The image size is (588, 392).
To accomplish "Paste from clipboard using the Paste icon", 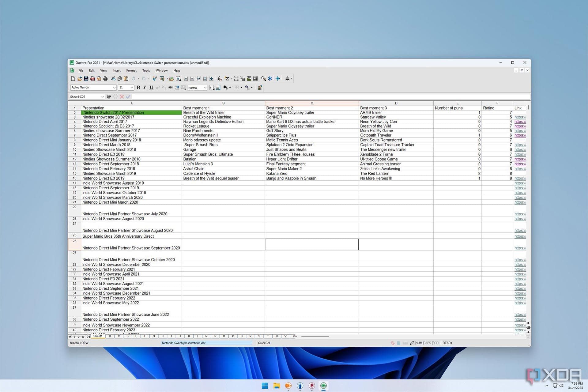I will (126, 79).
